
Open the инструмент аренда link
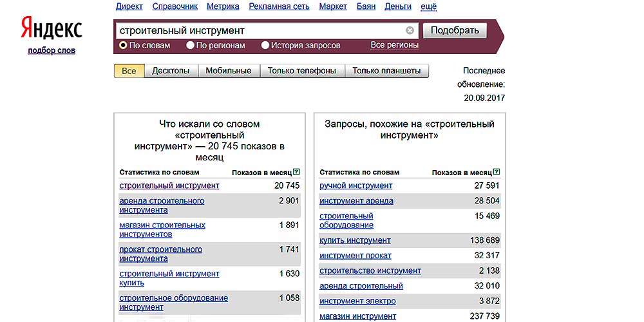[x=357, y=201]
